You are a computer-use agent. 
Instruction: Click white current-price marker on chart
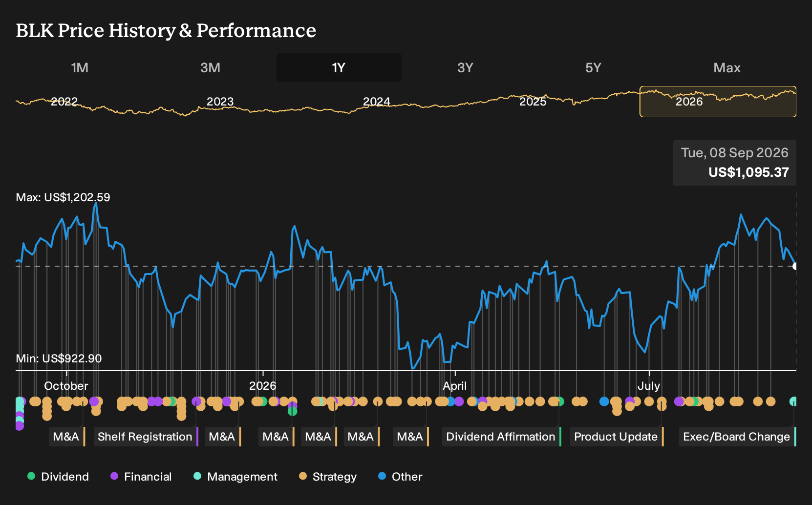click(x=796, y=266)
